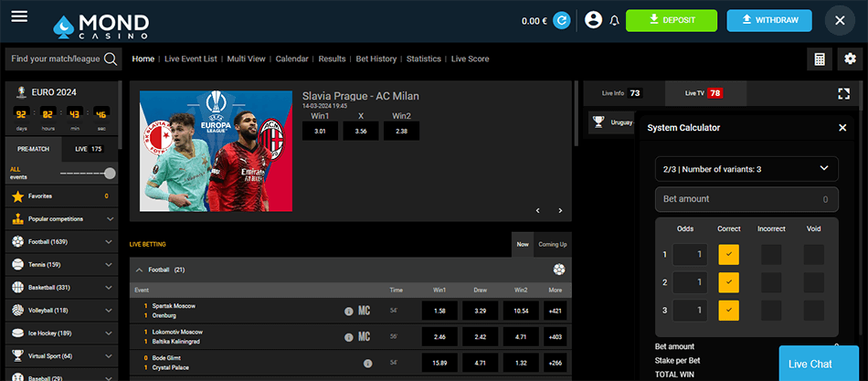868x381 pixels.
Task: Mark row 3 as Void
Action: click(x=814, y=310)
